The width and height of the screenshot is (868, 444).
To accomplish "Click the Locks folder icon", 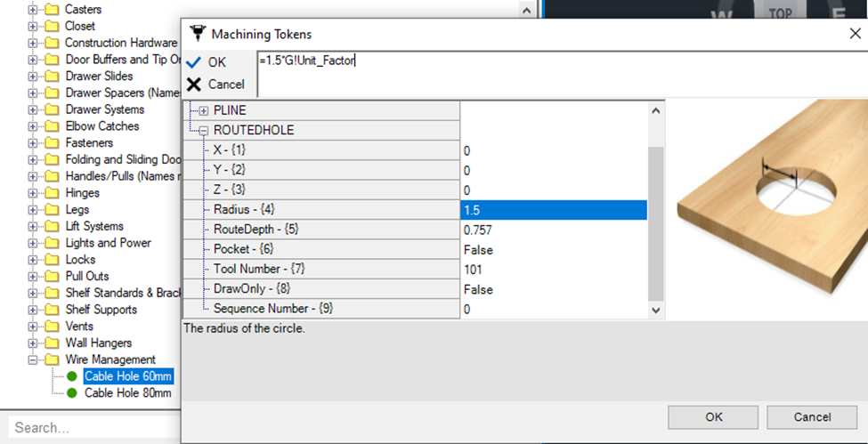I will click(53, 260).
